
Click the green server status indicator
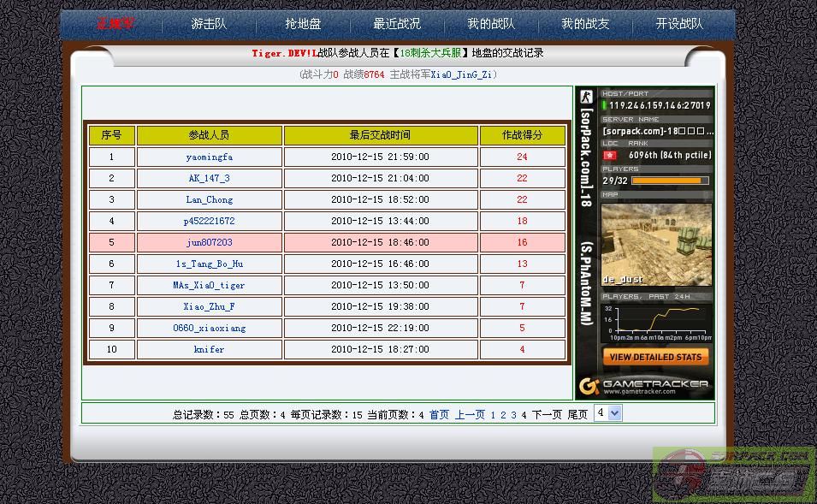(x=604, y=106)
